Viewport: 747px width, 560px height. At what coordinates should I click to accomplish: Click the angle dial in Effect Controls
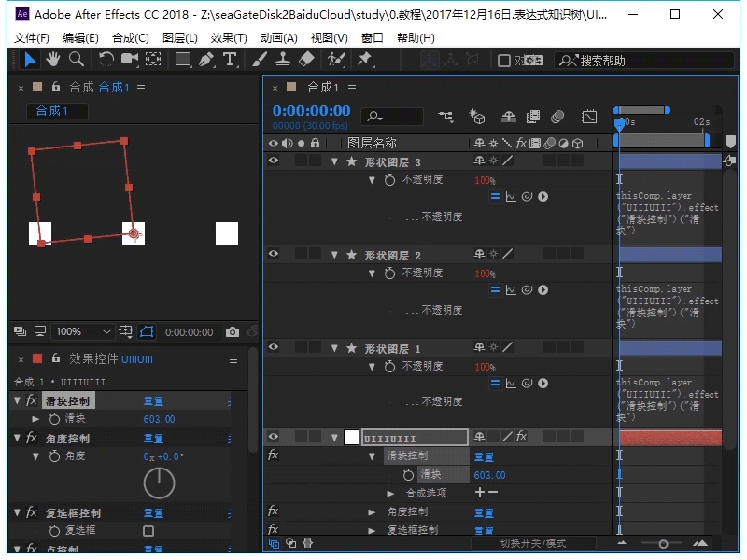click(159, 482)
